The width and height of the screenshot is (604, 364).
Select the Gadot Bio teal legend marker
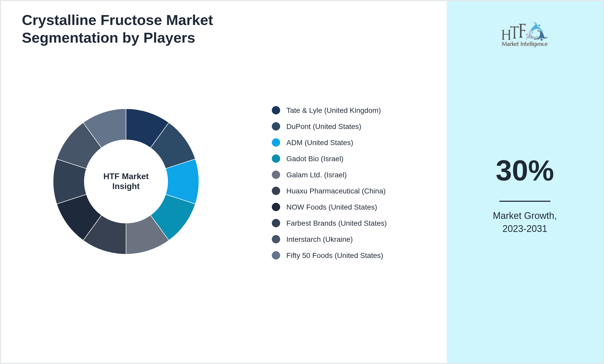coord(275,159)
